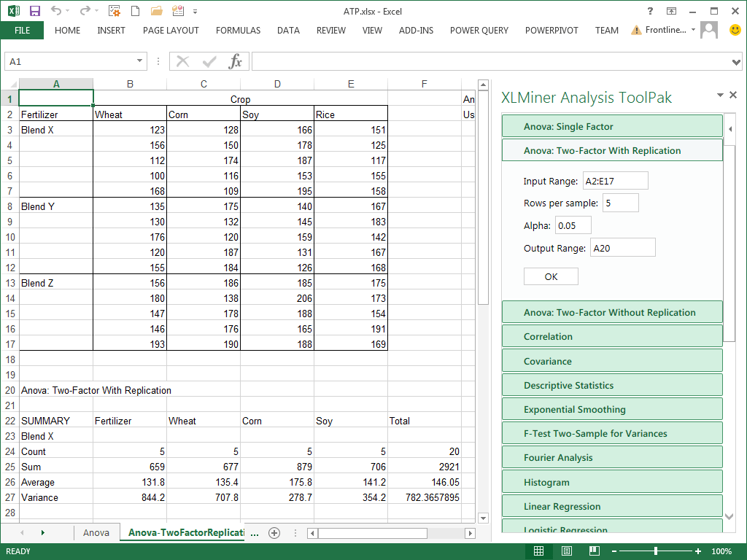Open Excel Help with the question mark icon
747x560 pixels.
[649, 11]
